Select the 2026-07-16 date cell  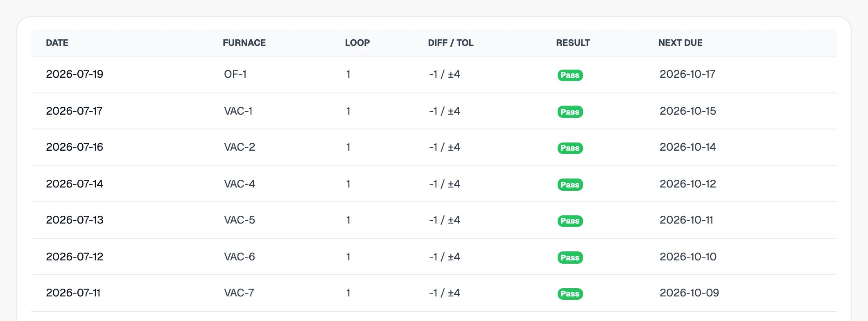75,147
